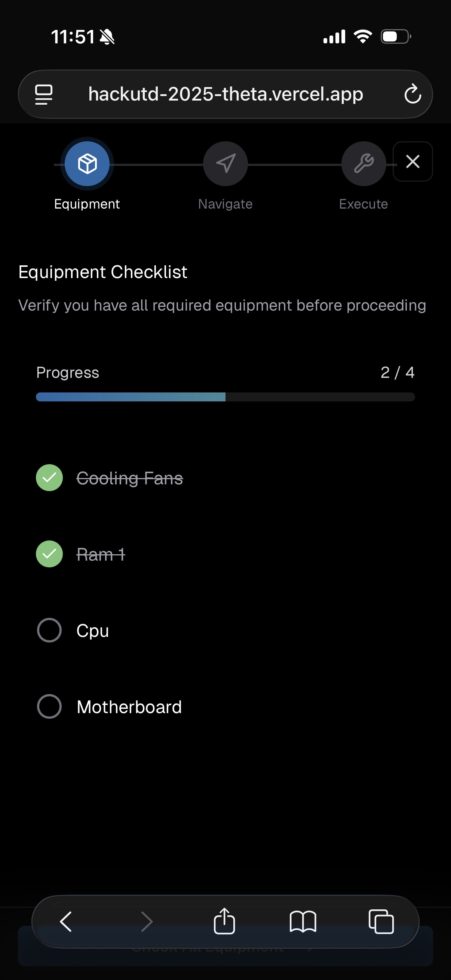Tap the hackutd-2025-theta.vercel.app URL field
This screenshot has height=980, width=451.
(225, 94)
